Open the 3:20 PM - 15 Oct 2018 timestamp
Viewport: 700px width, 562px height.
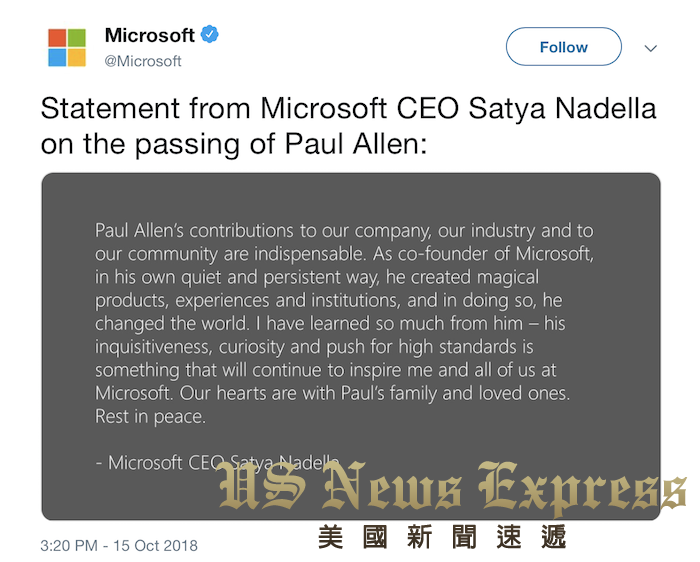(119, 545)
